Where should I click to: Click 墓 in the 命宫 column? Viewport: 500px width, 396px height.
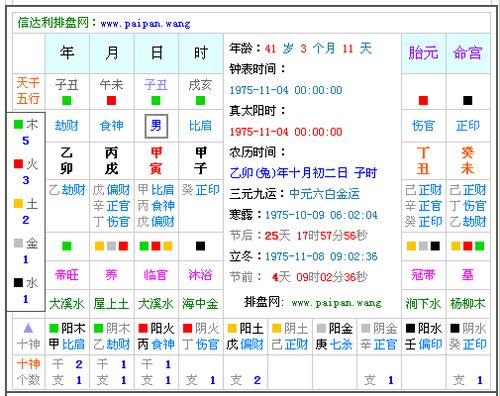[468, 275]
